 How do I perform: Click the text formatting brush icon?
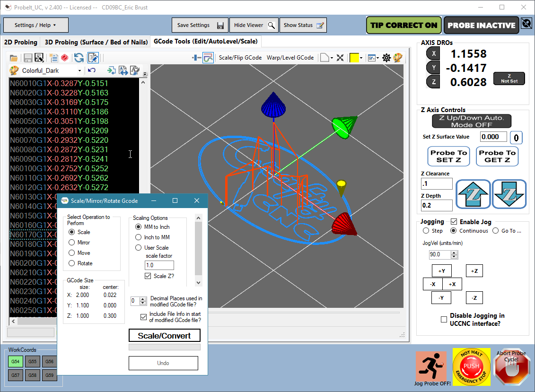(135, 70)
